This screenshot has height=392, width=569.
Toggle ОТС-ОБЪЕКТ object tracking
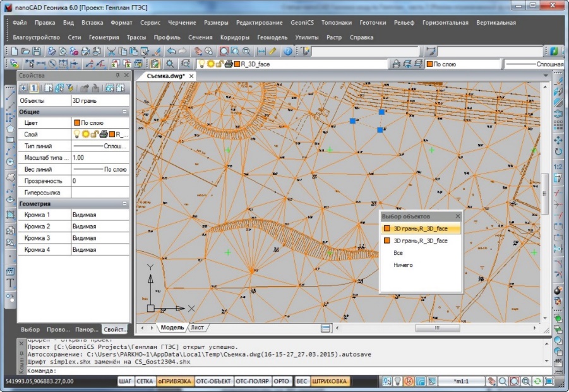point(213,381)
